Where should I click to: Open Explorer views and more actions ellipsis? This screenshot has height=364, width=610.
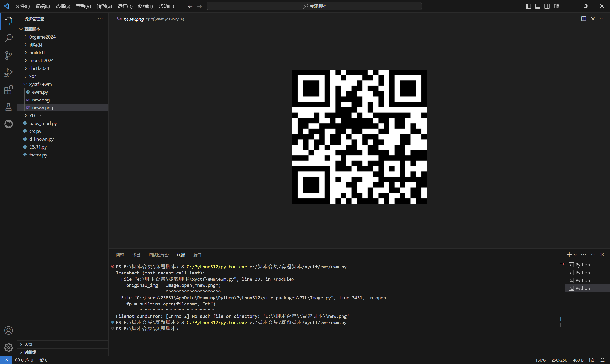[100, 19]
